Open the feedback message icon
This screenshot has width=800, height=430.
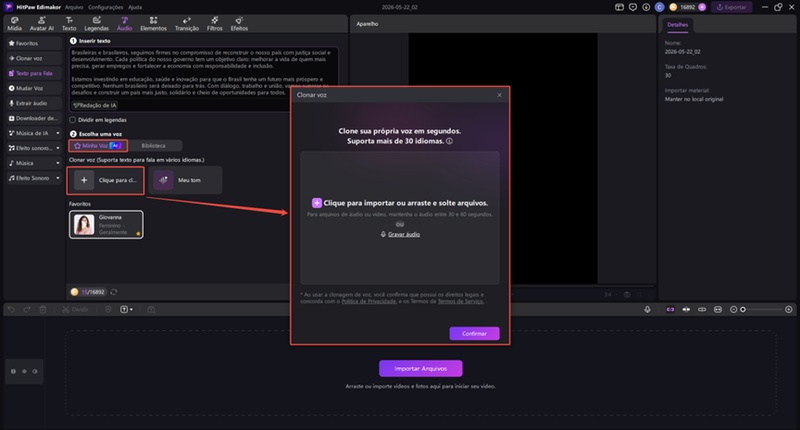click(633, 7)
